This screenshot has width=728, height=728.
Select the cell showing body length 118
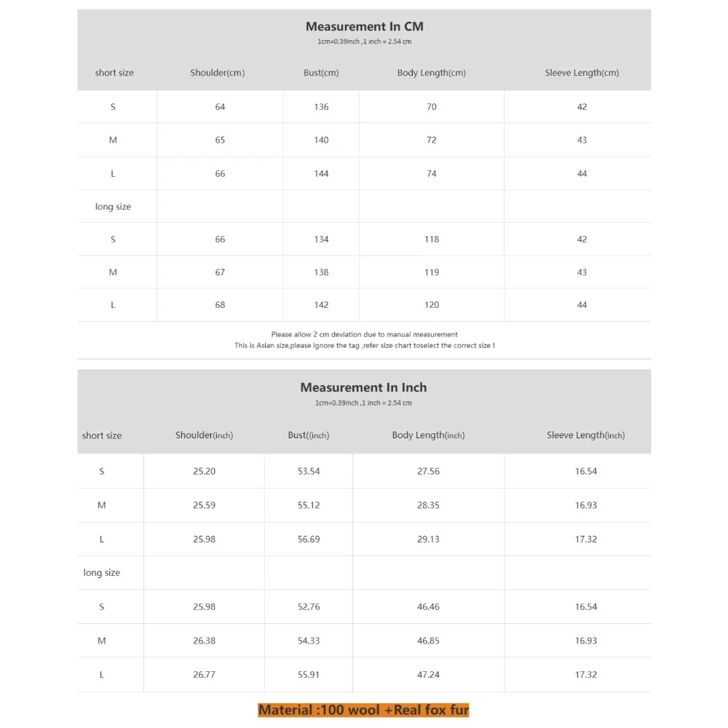tap(431, 239)
